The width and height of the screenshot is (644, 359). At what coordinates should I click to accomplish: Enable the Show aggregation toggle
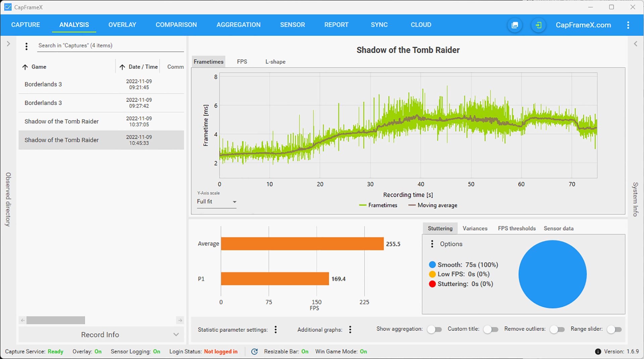coord(434,330)
